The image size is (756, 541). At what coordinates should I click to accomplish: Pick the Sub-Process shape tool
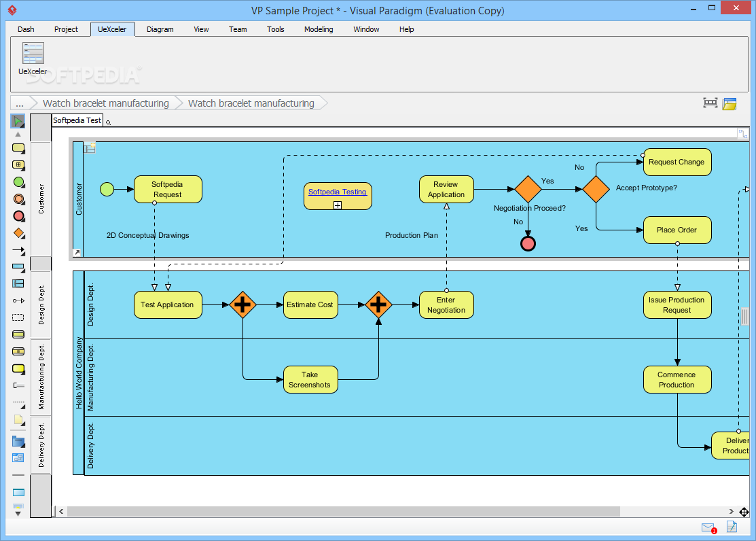18,165
